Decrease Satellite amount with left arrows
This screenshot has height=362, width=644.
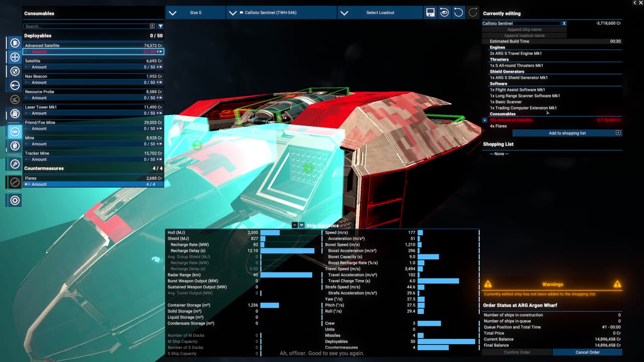pos(27,67)
